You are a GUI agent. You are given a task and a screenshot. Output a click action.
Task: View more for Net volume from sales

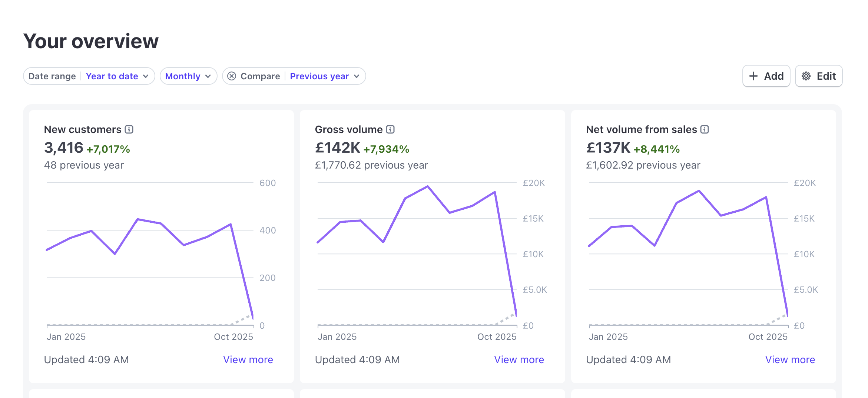tap(790, 359)
